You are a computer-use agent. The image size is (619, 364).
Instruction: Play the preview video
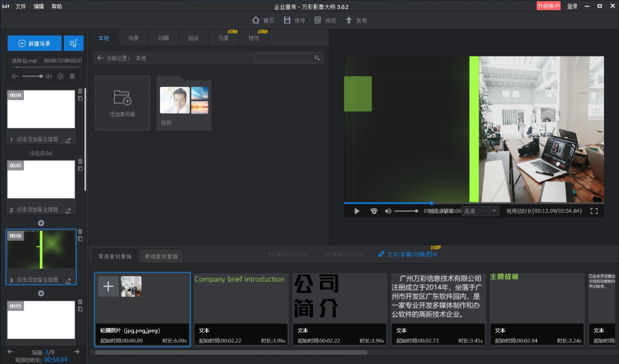click(357, 211)
